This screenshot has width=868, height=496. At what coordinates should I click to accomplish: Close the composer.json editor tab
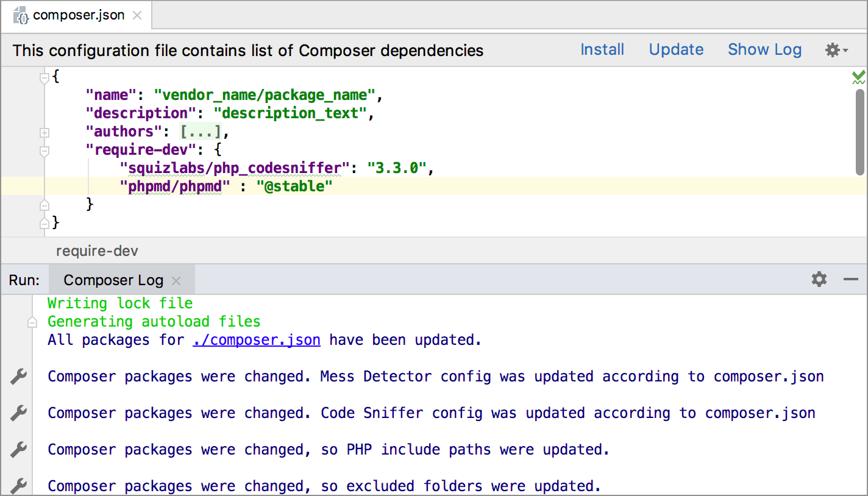click(x=137, y=15)
